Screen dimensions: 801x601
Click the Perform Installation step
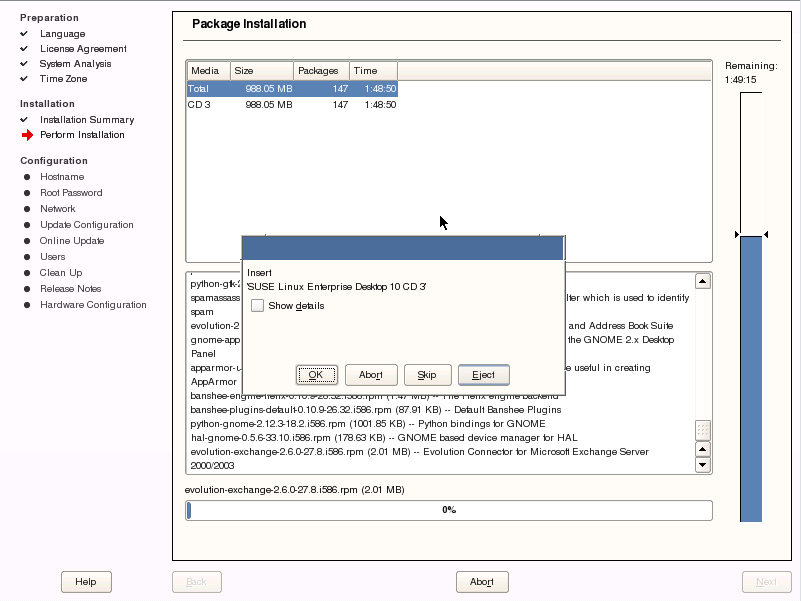click(82, 135)
